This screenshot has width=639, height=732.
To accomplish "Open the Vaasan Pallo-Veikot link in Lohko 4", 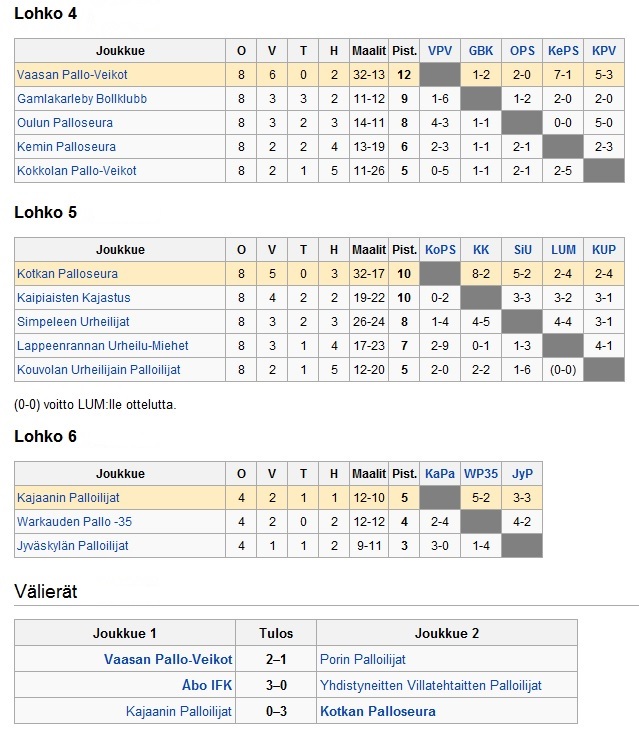I will 72,75.
